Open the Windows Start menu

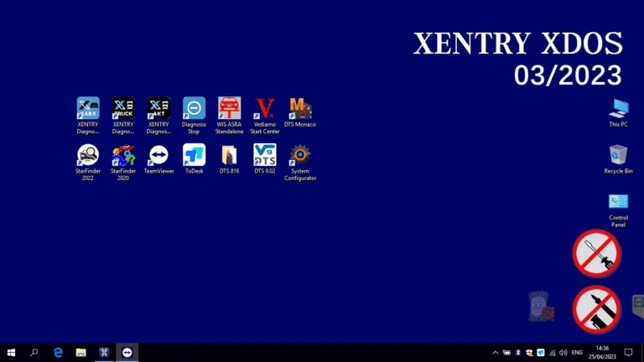pyautogui.click(x=12, y=353)
